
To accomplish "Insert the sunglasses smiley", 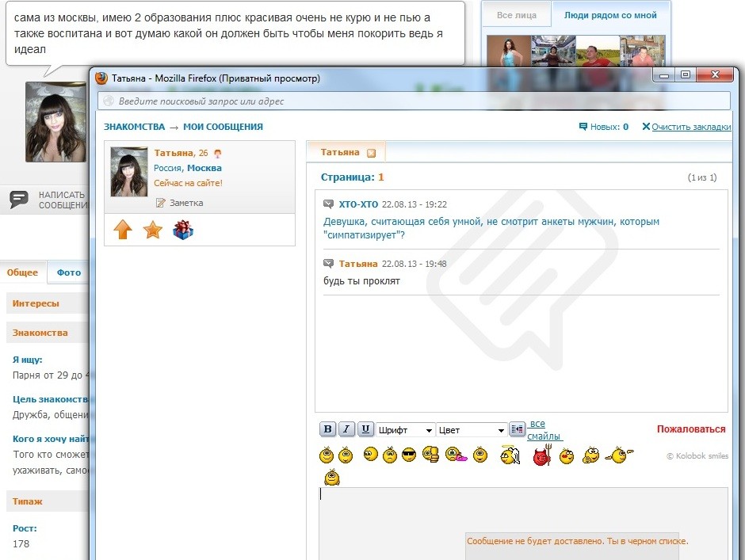I will [409, 455].
